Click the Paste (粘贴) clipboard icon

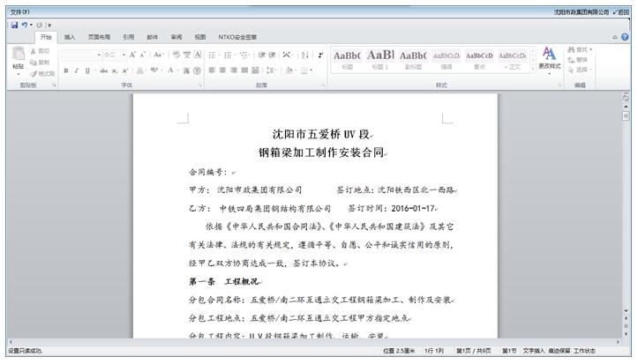19,53
